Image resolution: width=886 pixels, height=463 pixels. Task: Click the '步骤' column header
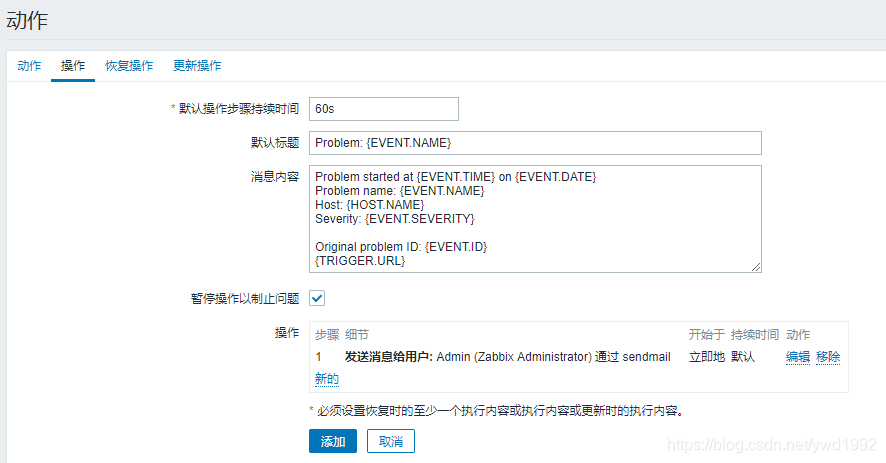coord(327,335)
